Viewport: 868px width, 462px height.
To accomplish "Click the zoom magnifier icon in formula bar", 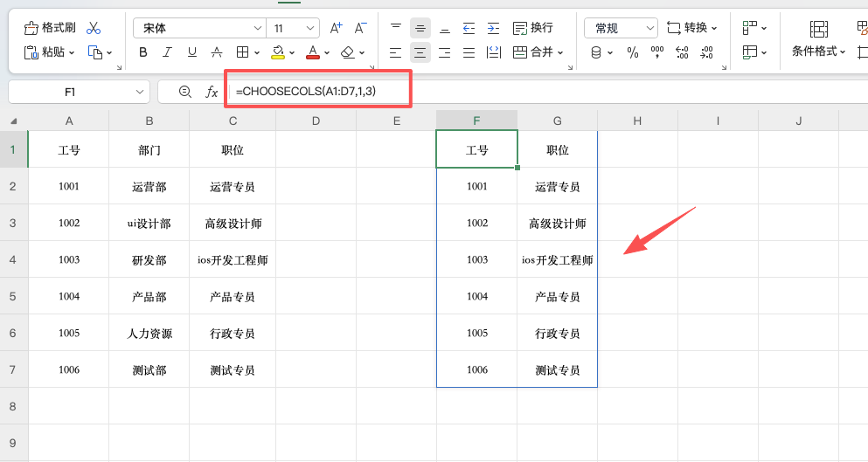I will (185, 92).
